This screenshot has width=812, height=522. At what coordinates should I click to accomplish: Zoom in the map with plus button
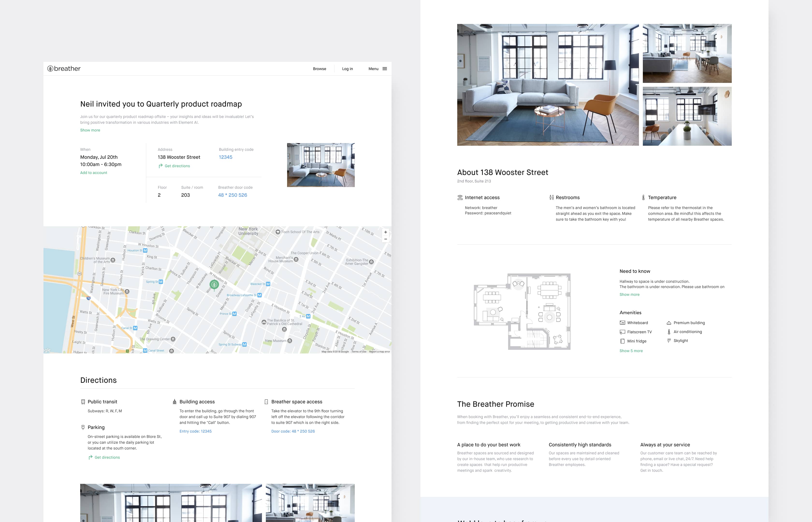(x=385, y=232)
